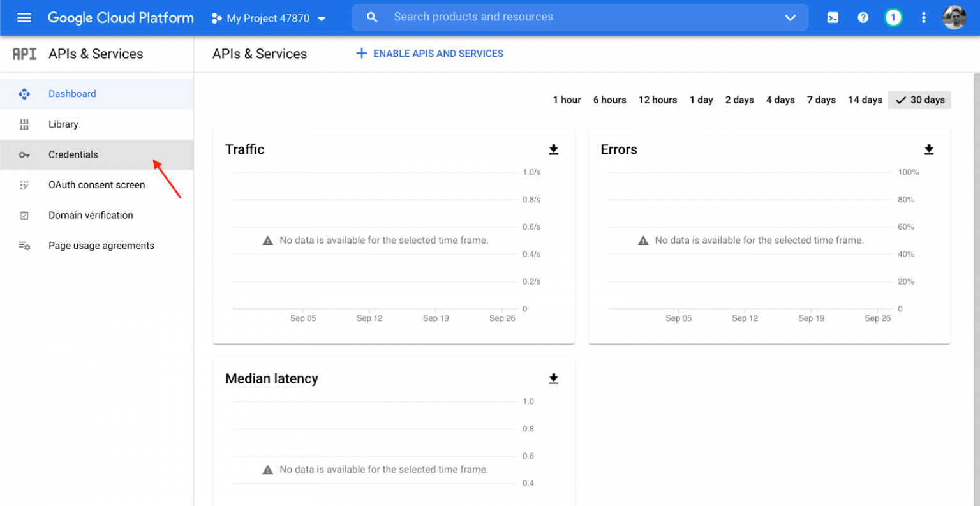View notifications with pending activity

pos(893,17)
